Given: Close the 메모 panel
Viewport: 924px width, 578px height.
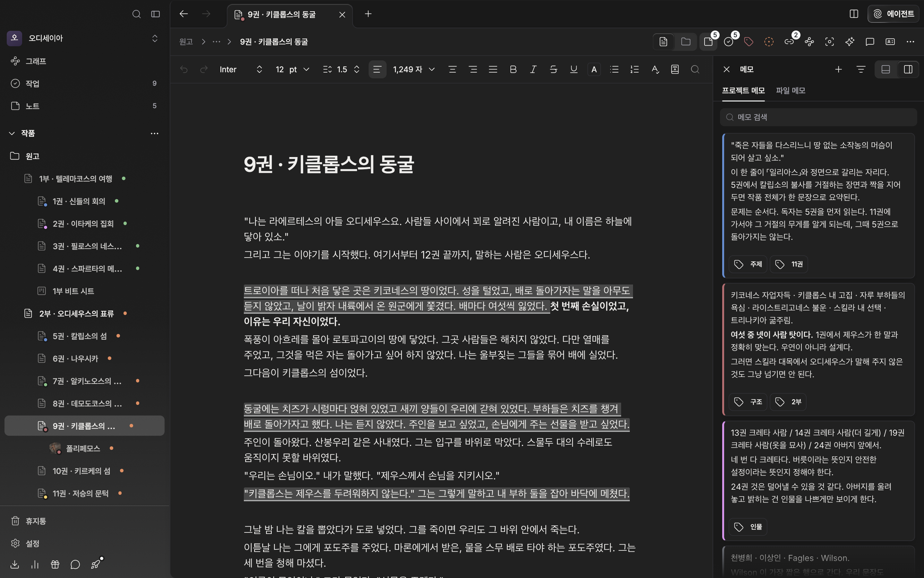Looking at the screenshot, I should (x=727, y=69).
